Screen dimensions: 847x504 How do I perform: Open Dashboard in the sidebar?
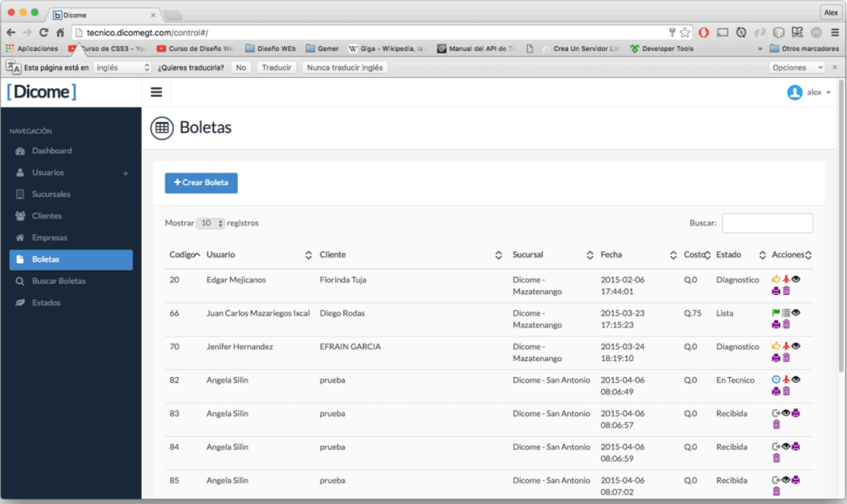point(52,151)
